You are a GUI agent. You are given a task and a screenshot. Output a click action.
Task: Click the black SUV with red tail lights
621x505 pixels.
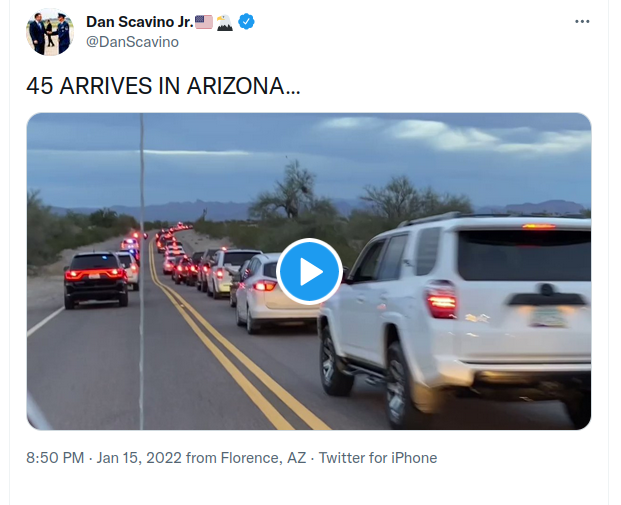pyautogui.click(x=95, y=279)
